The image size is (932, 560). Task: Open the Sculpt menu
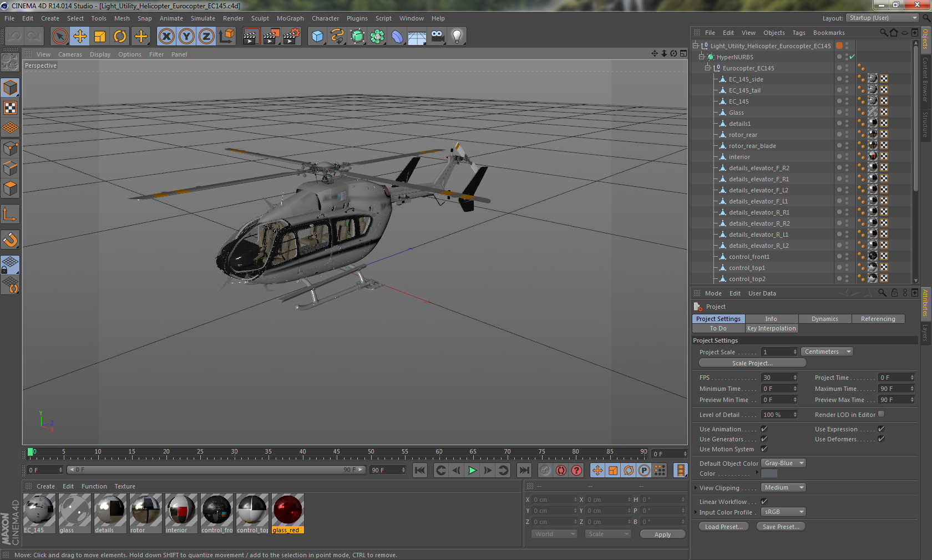(260, 18)
